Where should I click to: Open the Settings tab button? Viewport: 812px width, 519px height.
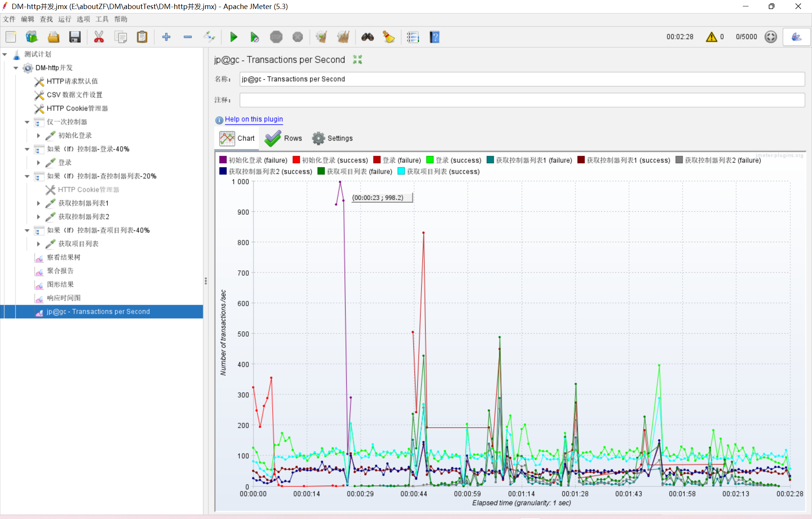point(333,138)
